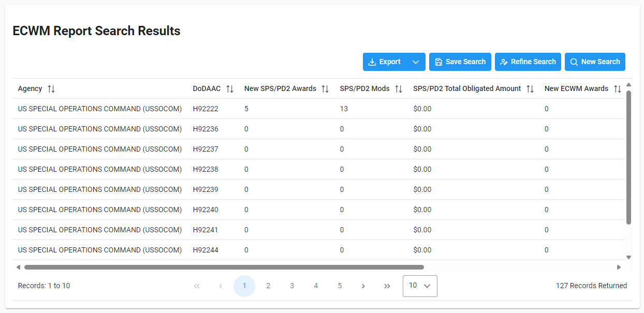Click vertical scrollbar down arrow
644x313 pixels.
(628, 257)
